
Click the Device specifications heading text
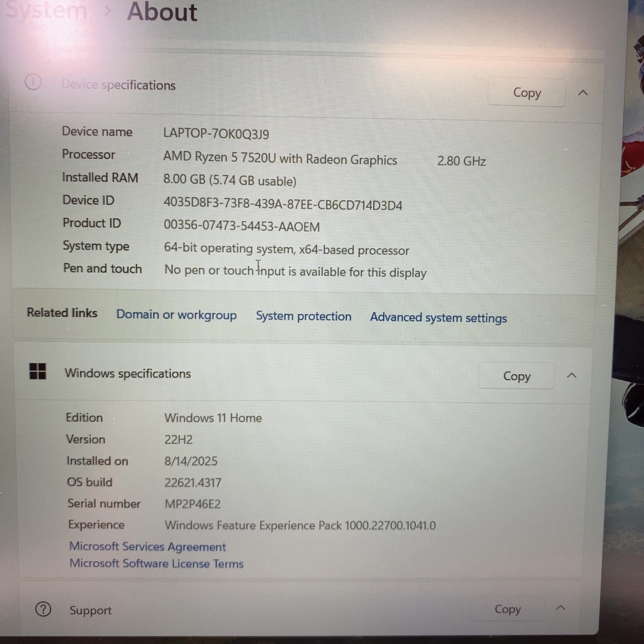(x=119, y=85)
